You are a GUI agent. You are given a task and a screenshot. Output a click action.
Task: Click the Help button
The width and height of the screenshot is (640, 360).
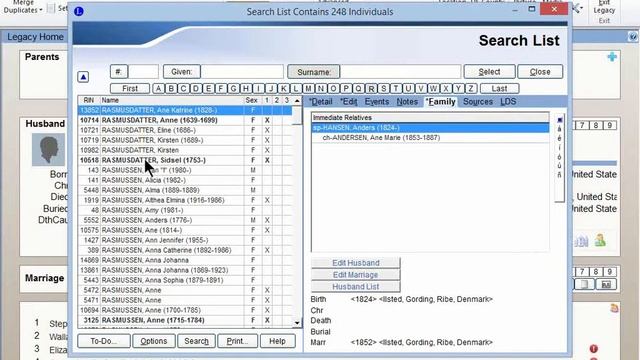click(277, 341)
